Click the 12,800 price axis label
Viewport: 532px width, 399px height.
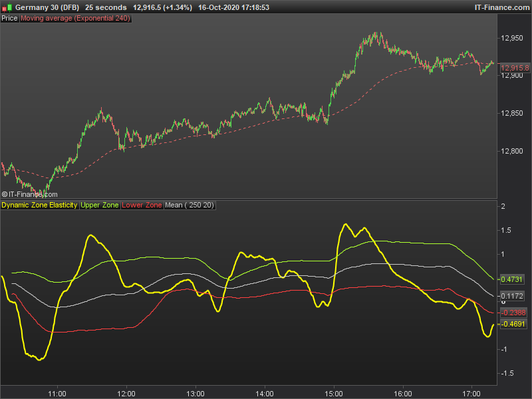click(512, 151)
